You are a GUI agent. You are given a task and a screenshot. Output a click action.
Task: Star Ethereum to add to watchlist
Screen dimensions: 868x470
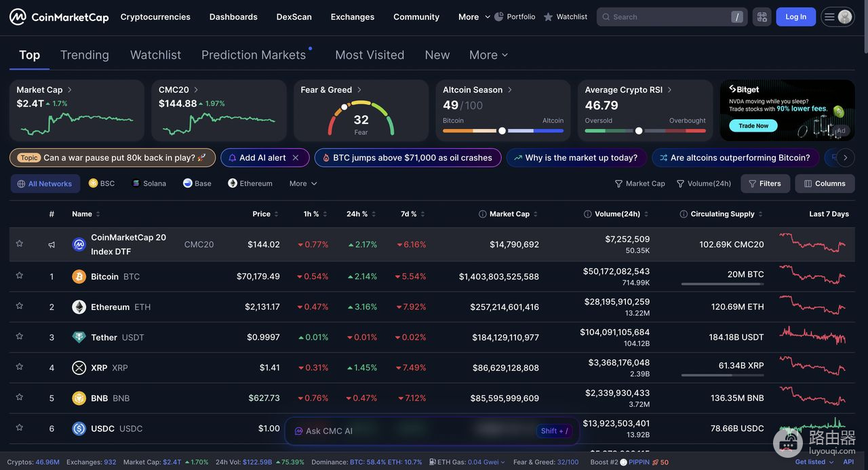point(20,306)
